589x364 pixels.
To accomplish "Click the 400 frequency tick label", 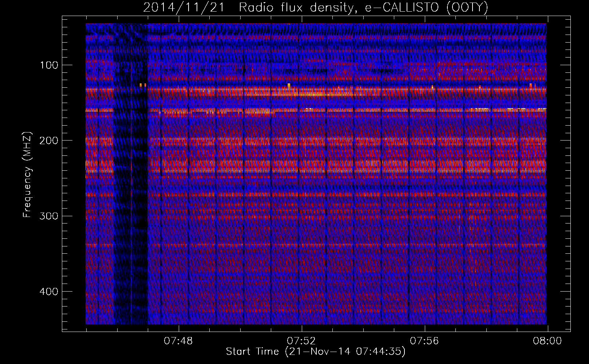I will tap(49, 292).
